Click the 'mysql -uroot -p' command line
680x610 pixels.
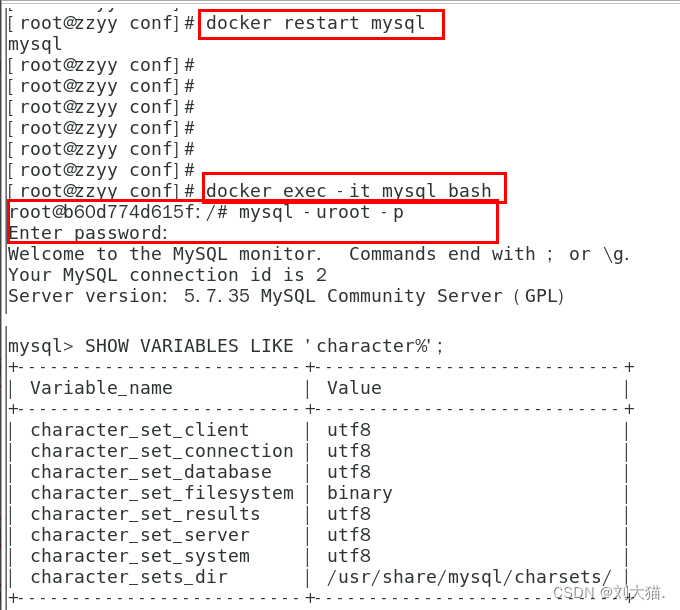[x=206, y=212]
